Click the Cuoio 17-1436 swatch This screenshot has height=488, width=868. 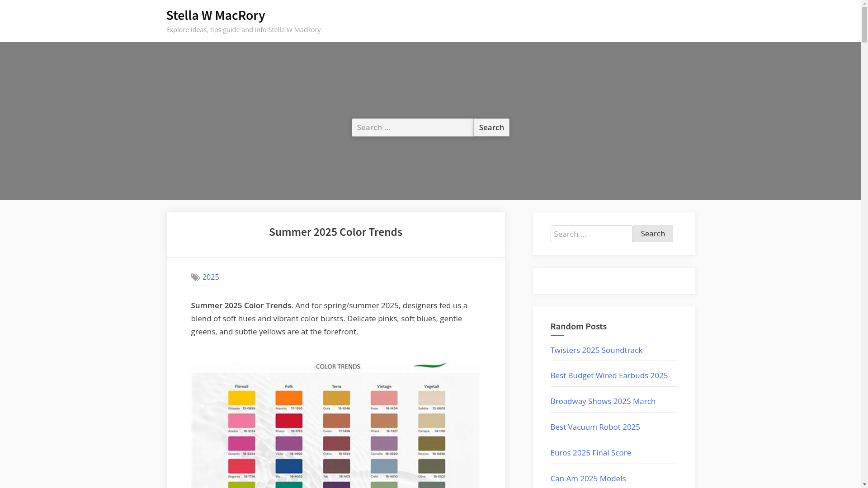[336, 421]
